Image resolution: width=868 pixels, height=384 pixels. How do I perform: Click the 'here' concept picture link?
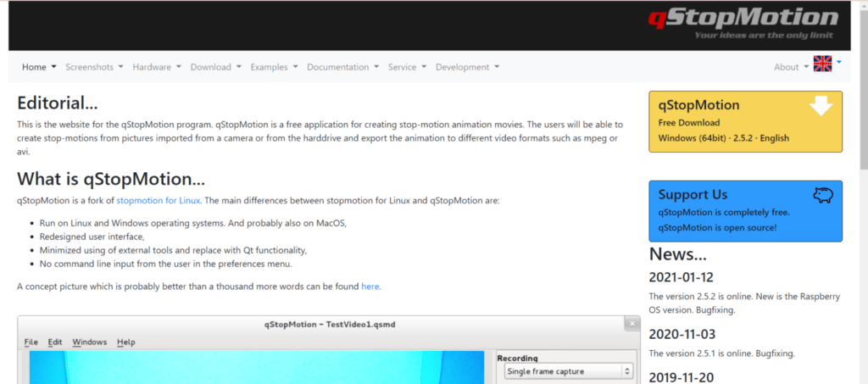tap(370, 287)
